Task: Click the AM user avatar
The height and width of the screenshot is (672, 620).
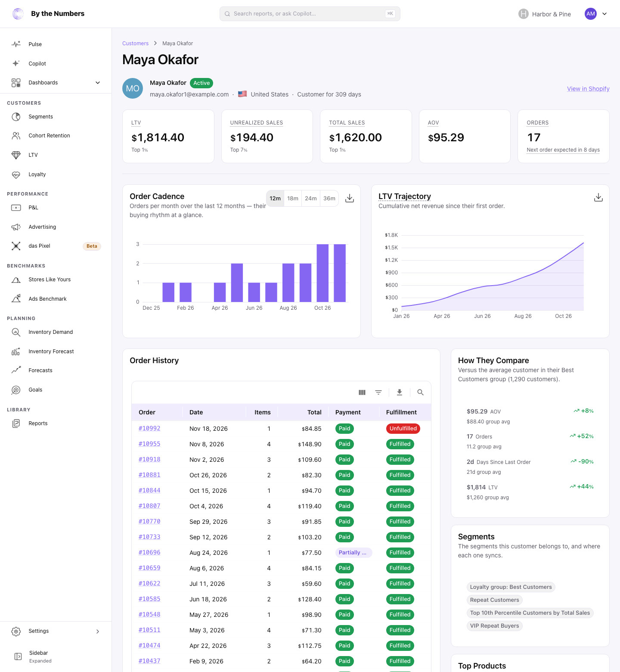Action: coord(591,14)
